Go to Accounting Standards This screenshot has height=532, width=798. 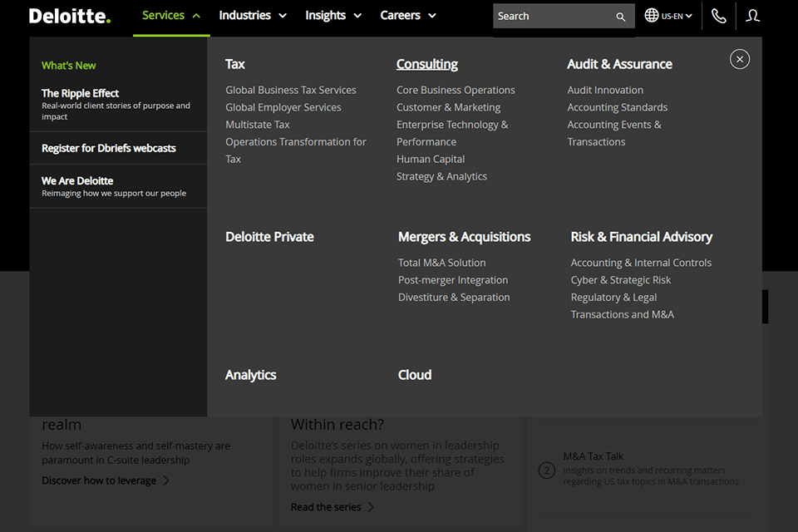(618, 107)
